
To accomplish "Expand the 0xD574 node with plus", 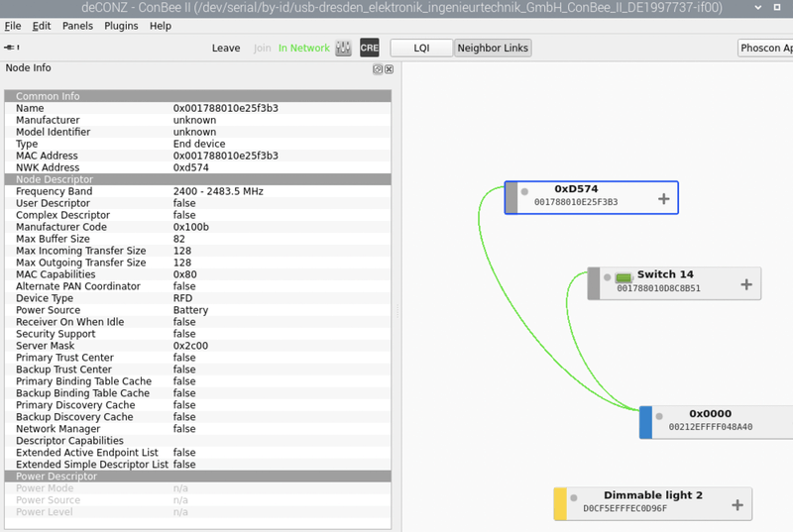I will 663,198.
